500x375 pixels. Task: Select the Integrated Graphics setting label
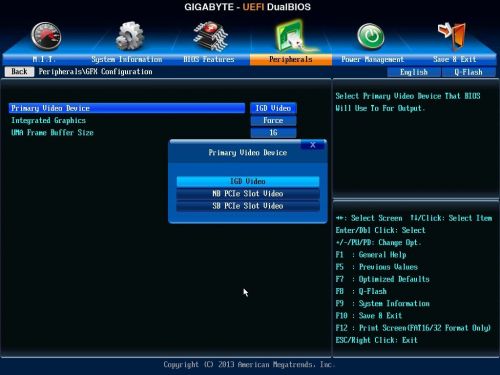(49, 120)
